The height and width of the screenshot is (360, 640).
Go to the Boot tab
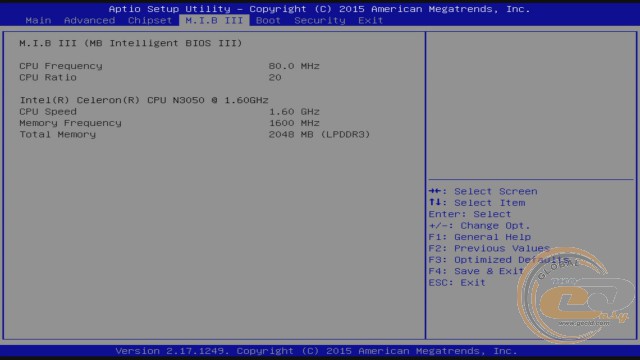268,20
